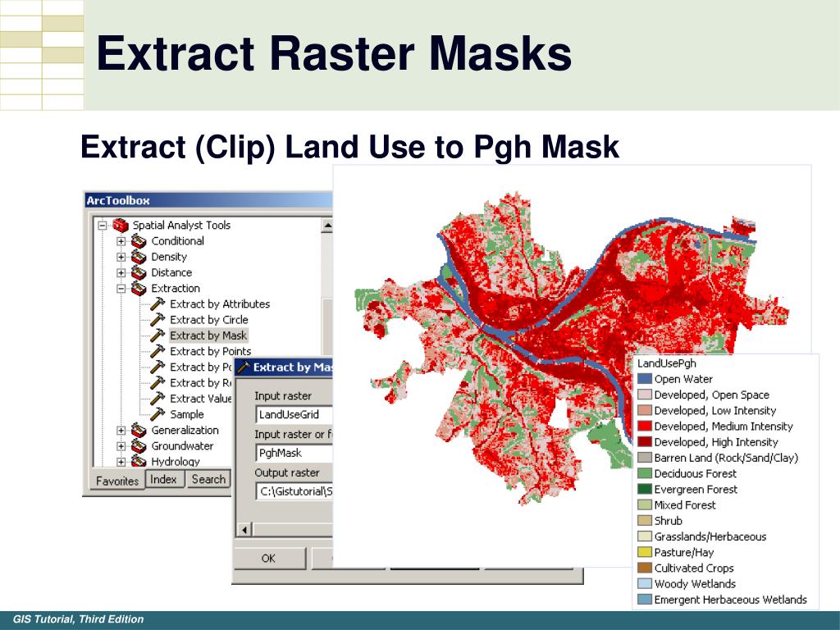Click the Groundwater toolset icon
The image size is (840, 630).
tap(139, 445)
